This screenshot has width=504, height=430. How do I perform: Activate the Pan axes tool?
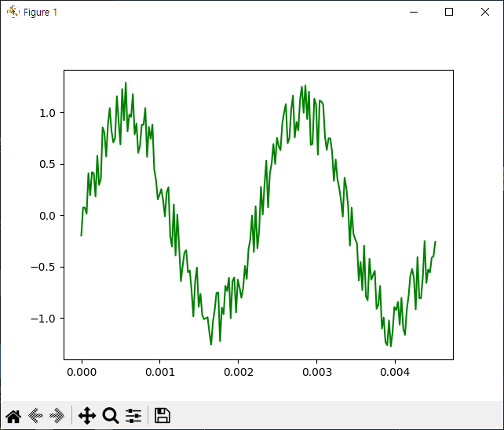[x=87, y=416]
